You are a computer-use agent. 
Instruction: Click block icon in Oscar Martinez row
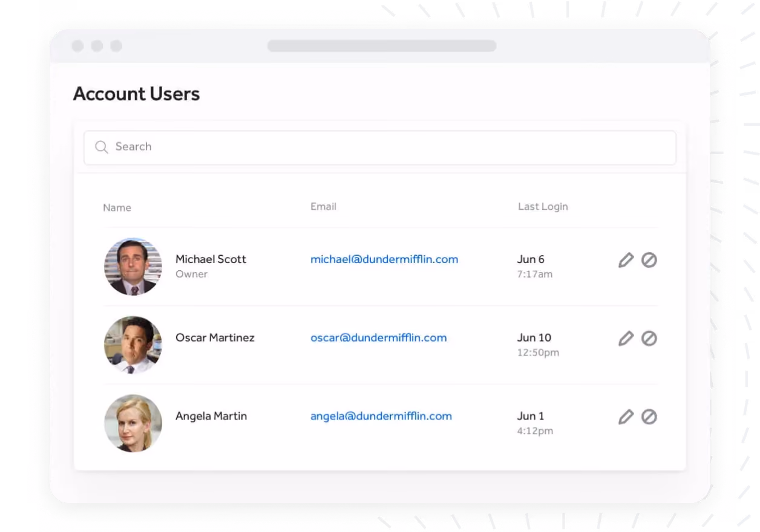coord(649,339)
